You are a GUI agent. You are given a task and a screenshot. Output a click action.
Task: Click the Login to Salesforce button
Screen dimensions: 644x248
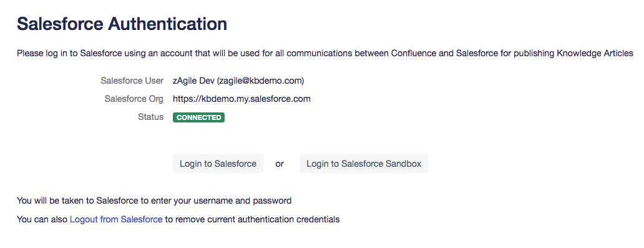pos(218,164)
